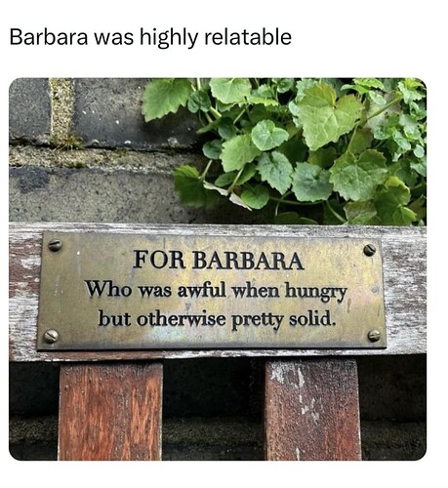This screenshot has height=488, width=448.
Task: Click the green leafy plant above the plaque
Action: click(285, 149)
